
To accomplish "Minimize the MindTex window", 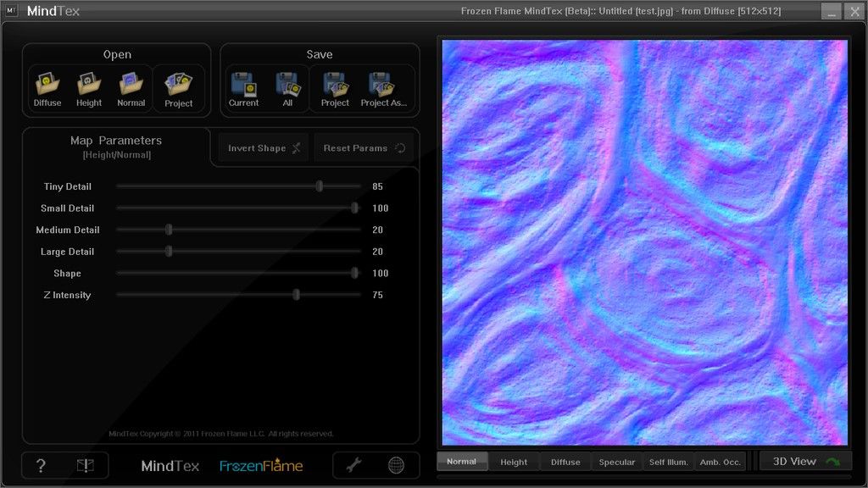I will 831,11.
